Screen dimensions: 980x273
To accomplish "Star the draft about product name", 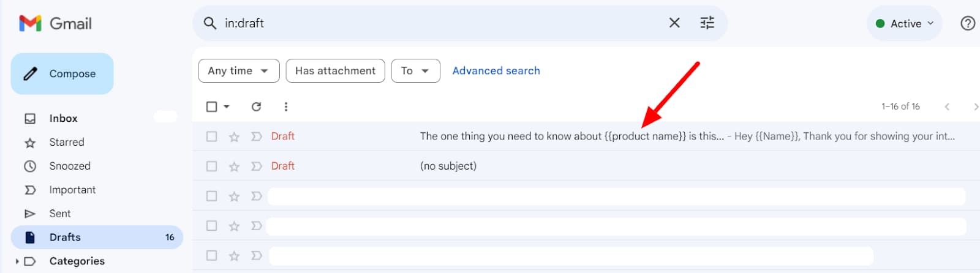I will click(x=234, y=136).
